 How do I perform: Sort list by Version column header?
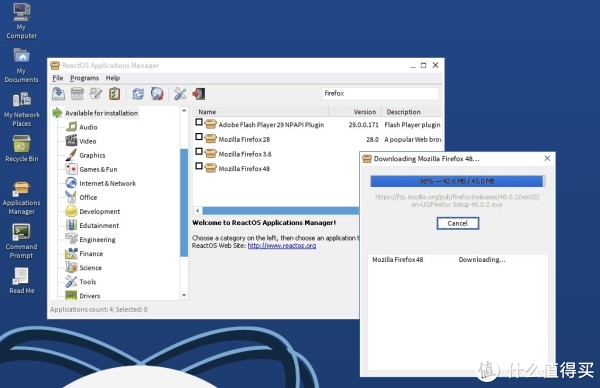pos(355,112)
